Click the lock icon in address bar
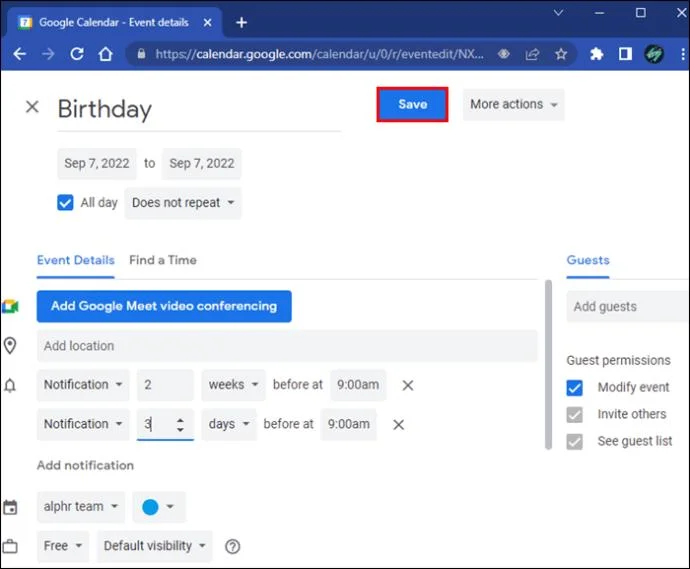The height and width of the screenshot is (569, 690). pyautogui.click(x=141, y=54)
